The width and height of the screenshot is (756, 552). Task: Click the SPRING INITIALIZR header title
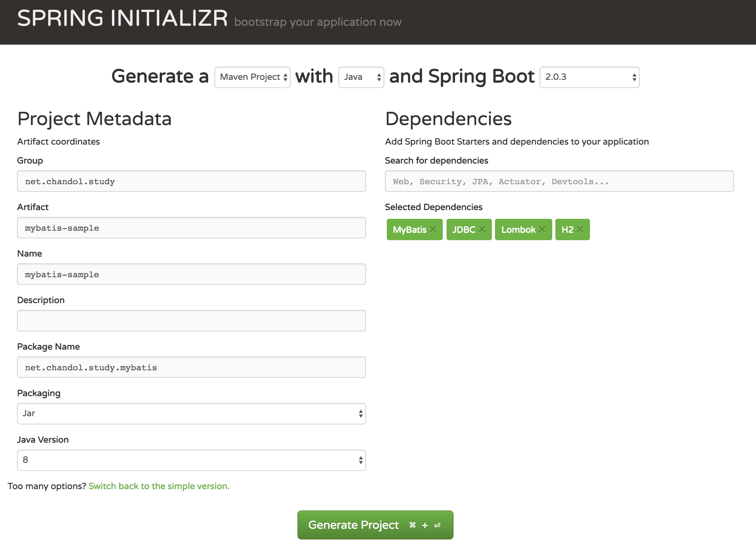click(x=122, y=18)
